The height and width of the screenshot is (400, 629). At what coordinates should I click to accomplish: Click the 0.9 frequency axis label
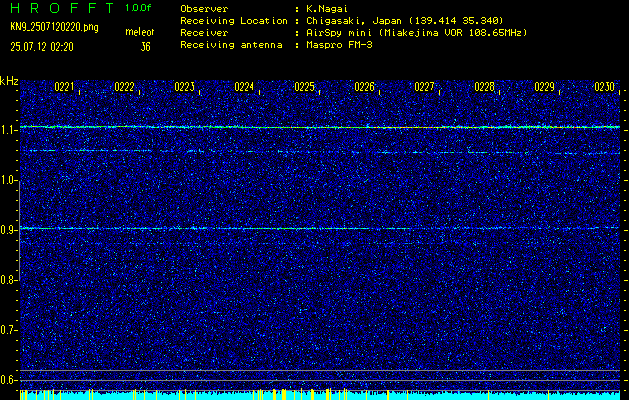[7, 230]
